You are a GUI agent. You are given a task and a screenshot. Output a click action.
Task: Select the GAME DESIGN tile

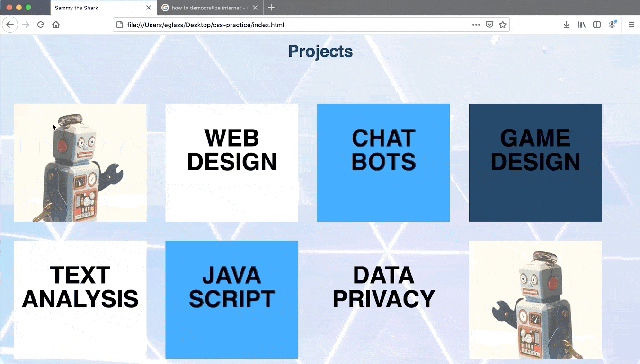click(x=535, y=163)
